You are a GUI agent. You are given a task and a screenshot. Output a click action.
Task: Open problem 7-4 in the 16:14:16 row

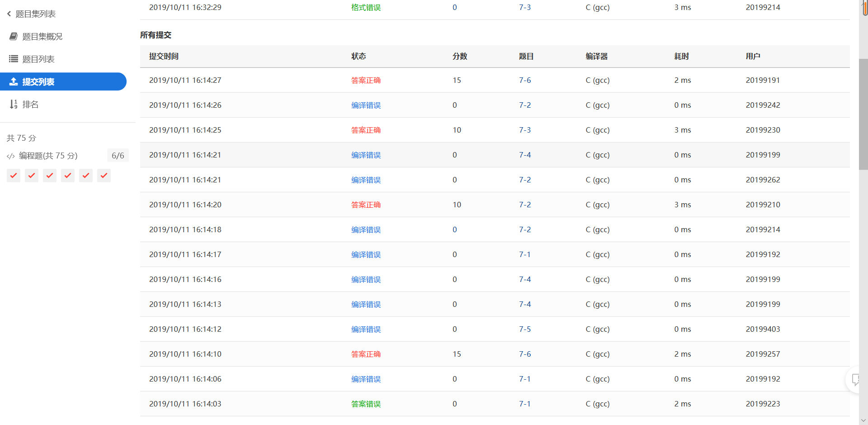[x=525, y=279]
